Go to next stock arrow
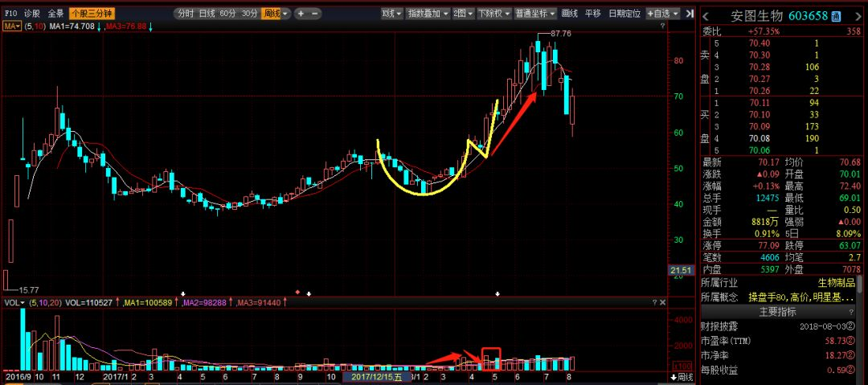This screenshot has width=868, height=385. pos(859,16)
